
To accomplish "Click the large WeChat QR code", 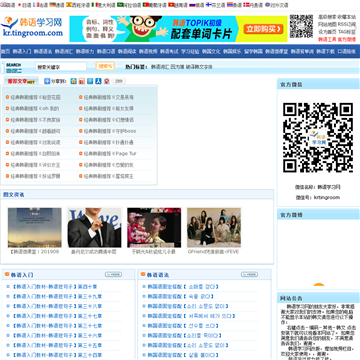I will pyautogui.click(x=318, y=137).
